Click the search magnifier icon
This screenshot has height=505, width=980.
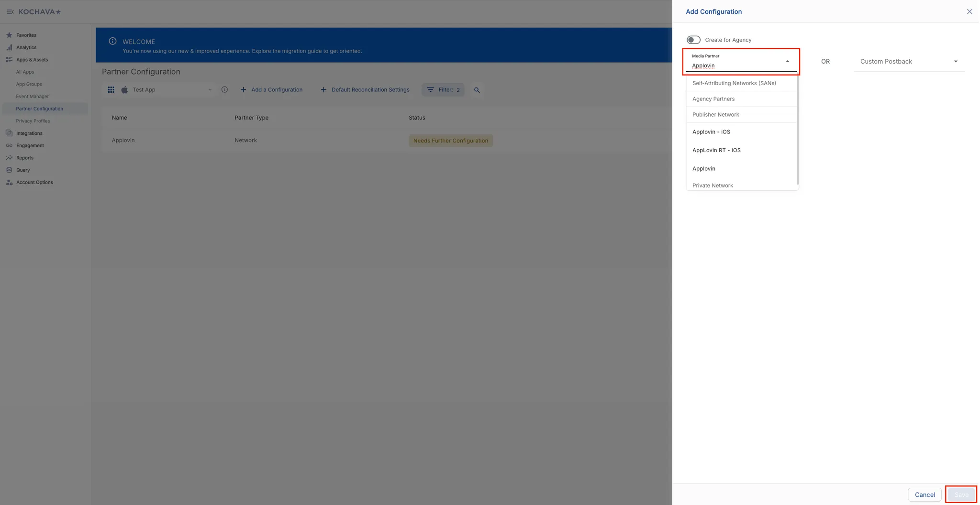tap(477, 90)
